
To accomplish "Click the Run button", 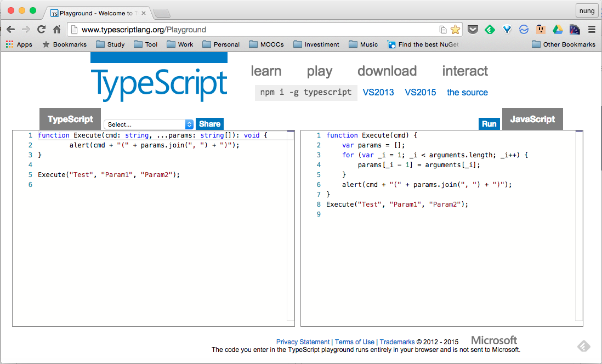I will pyautogui.click(x=489, y=124).
